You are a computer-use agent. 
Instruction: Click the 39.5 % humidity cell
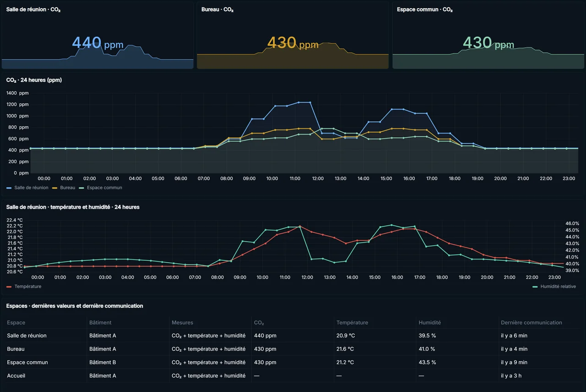[427, 336]
